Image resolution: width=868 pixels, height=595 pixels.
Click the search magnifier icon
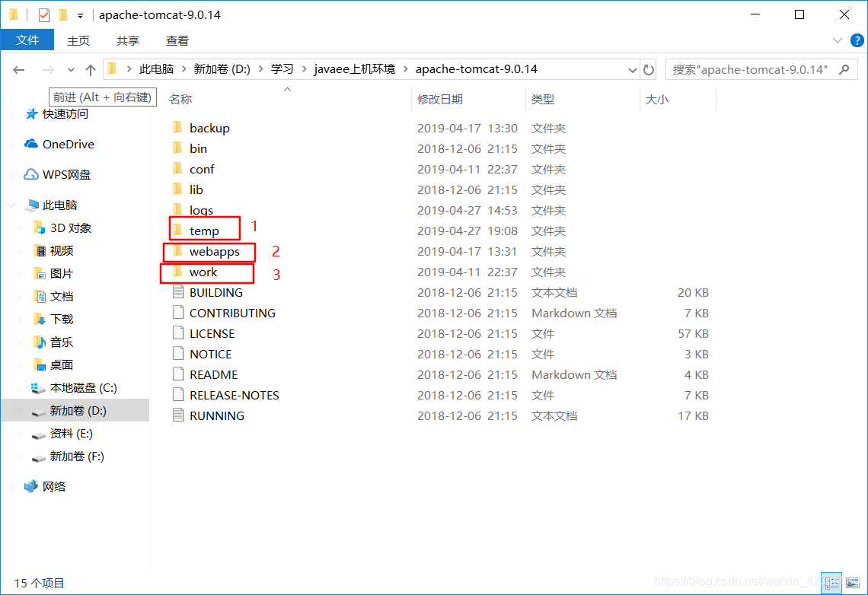pyautogui.click(x=844, y=70)
